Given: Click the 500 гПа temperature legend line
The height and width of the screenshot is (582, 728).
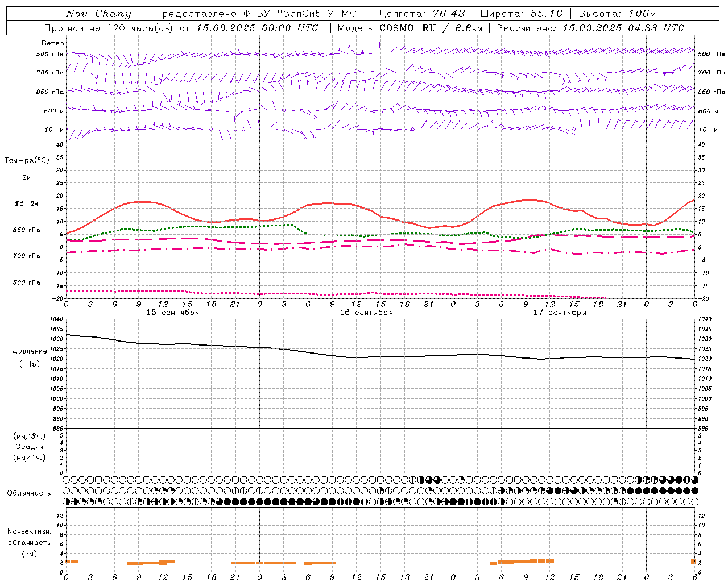Looking at the screenshot, I should (x=26, y=289).
